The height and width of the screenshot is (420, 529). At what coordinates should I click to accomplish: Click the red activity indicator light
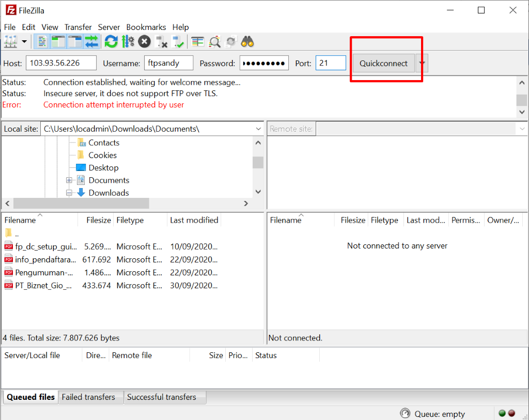pyautogui.click(x=512, y=413)
